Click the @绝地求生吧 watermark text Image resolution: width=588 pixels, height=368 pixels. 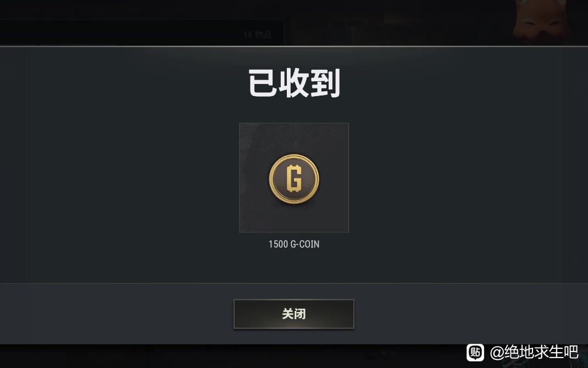[x=534, y=352]
